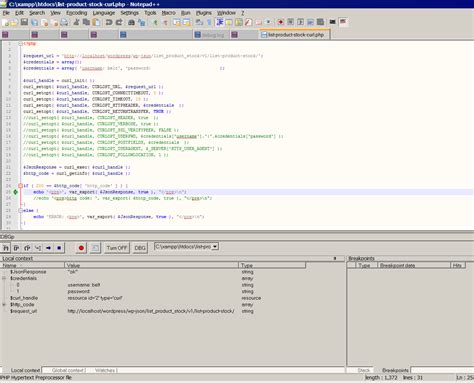
Task: Click the Redo arrow icon
Action: tap(119, 22)
